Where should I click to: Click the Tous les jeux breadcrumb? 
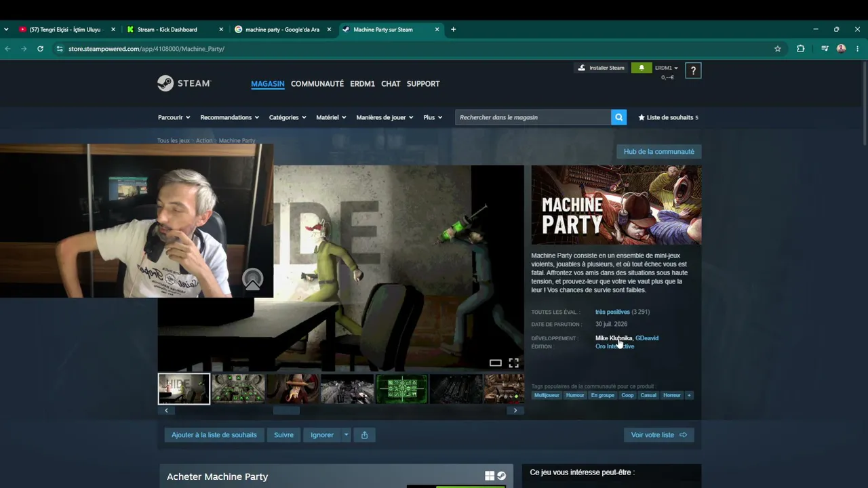click(x=174, y=141)
